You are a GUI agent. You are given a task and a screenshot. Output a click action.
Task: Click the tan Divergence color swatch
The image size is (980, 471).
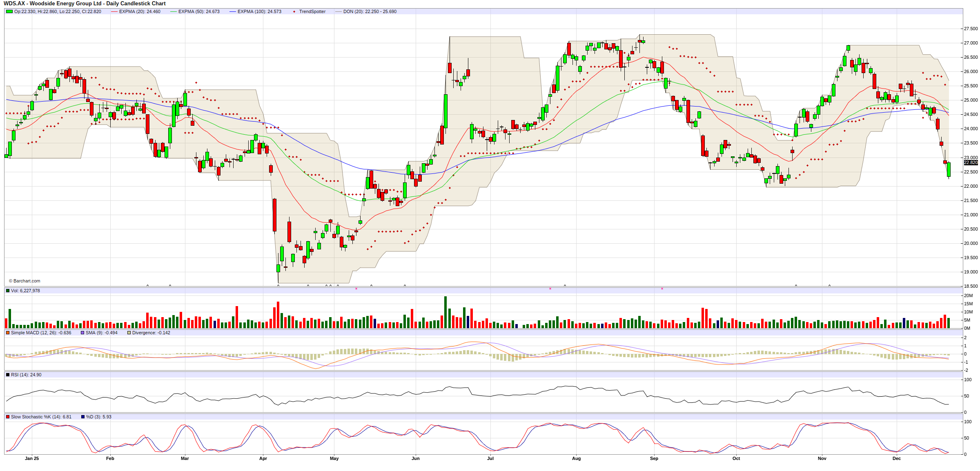point(129,333)
